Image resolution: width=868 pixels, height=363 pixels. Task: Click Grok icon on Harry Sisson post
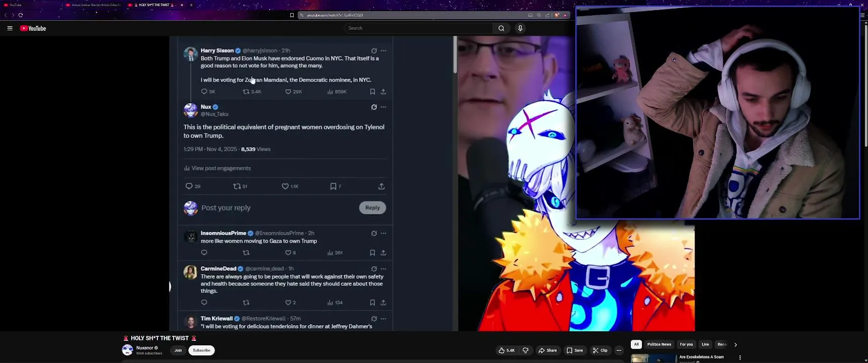pos(374,51)
